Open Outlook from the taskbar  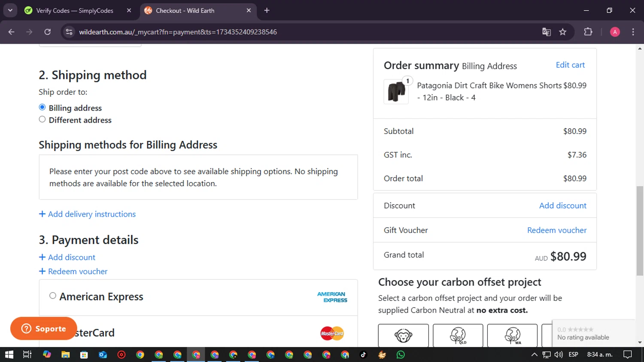pyautogui.click(x=103, y=355)
